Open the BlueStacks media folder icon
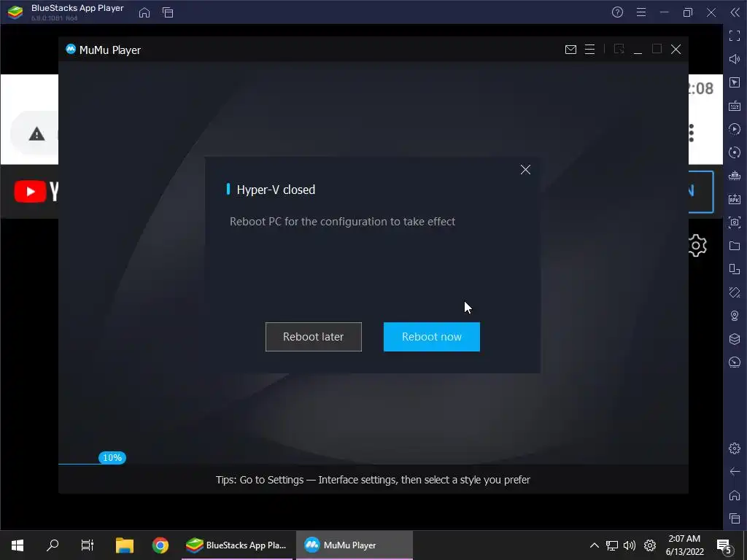The image size is (747, 560). [x=735, y=246]
